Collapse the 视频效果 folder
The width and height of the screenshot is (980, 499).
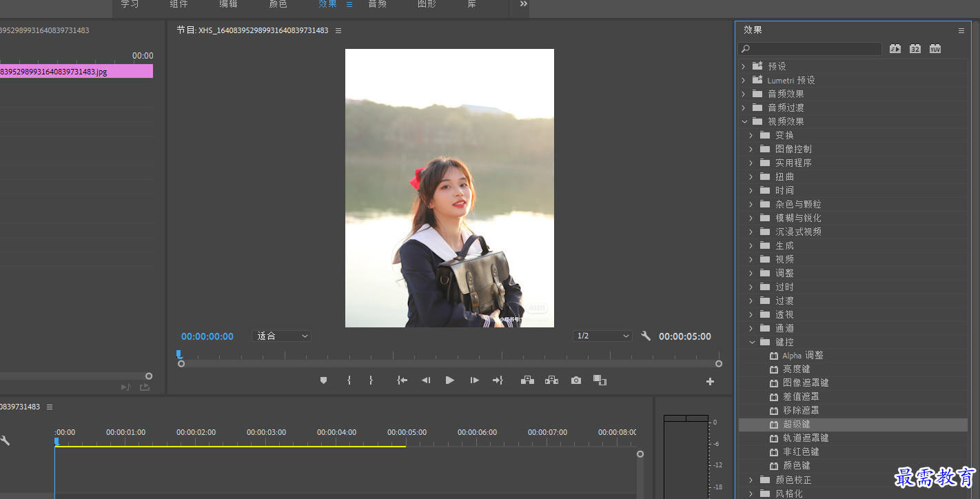744,121
